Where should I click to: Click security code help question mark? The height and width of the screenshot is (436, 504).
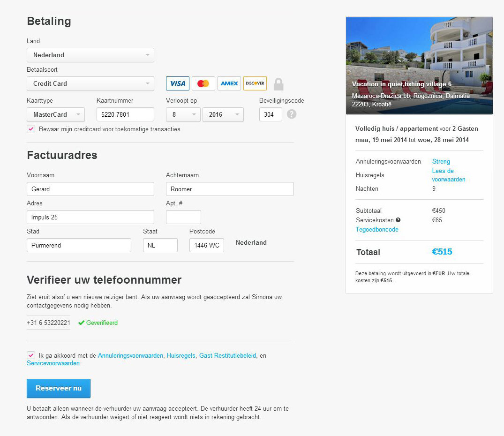(x=292, y=114)
